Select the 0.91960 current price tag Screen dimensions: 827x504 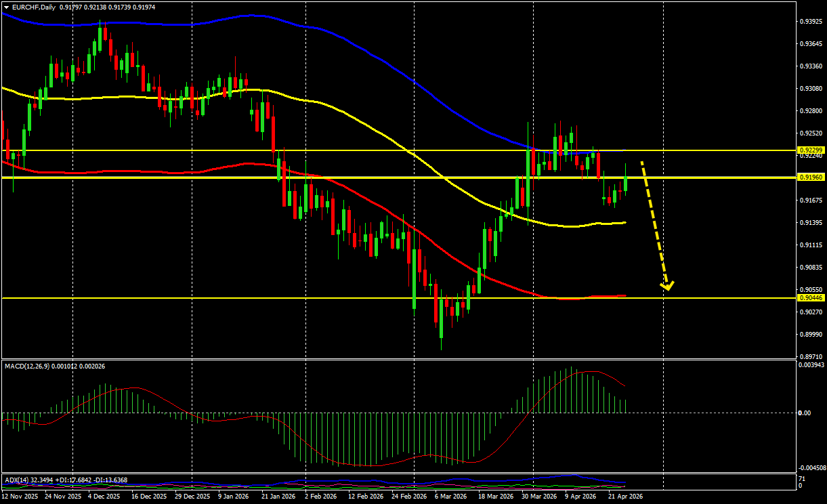[811, 177]
